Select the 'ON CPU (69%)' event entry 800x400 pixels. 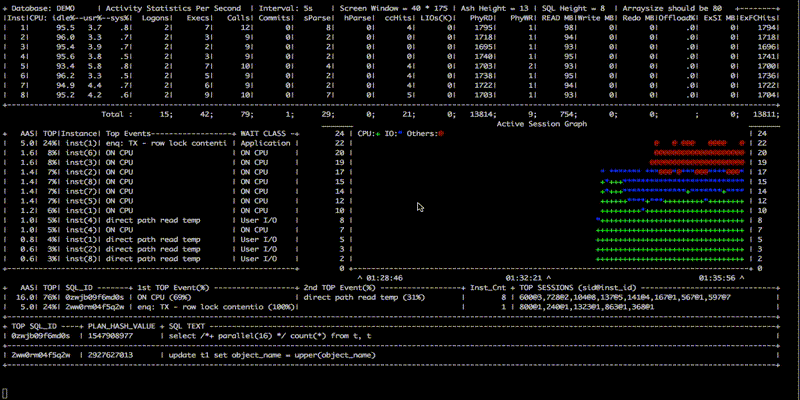(x=163, y=297)
